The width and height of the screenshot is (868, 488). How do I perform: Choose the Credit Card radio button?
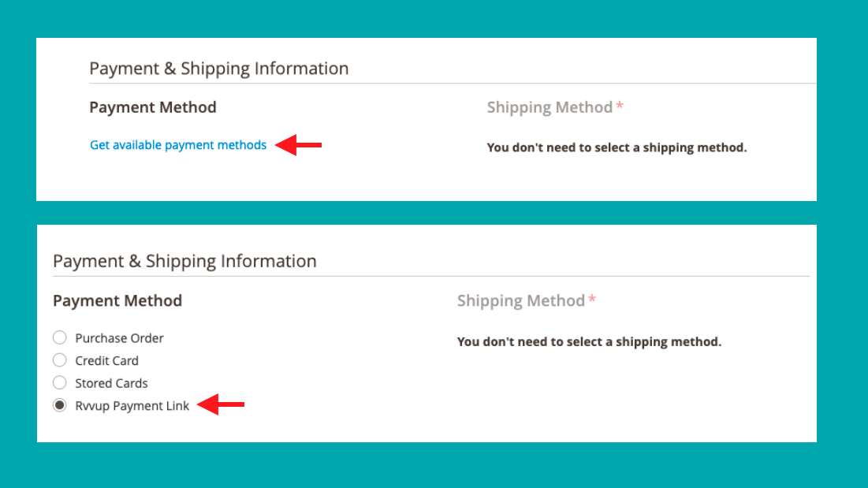coord(60,360)
